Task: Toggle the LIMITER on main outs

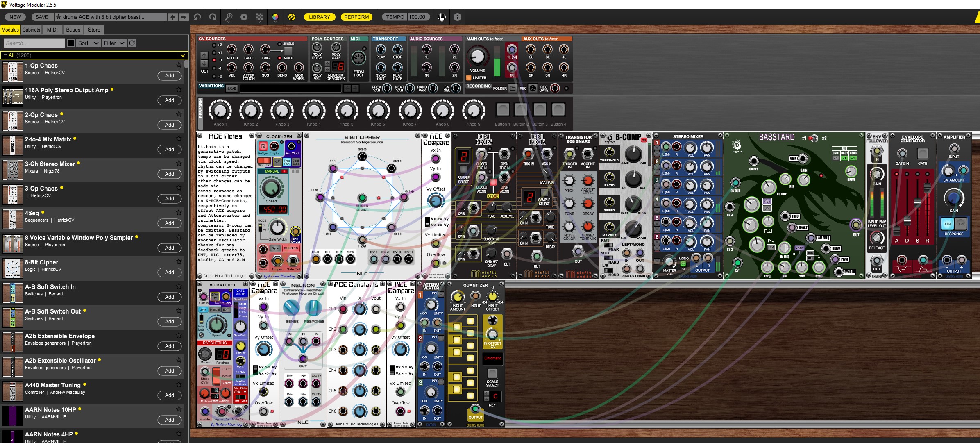Action: click(x=469, y=77)
